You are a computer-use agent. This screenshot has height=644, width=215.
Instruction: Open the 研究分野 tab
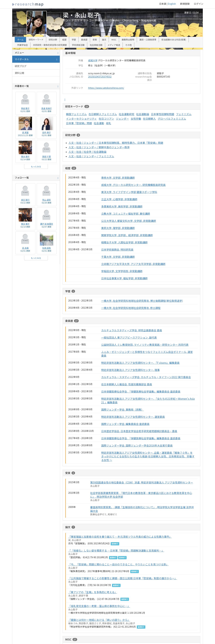53,39
